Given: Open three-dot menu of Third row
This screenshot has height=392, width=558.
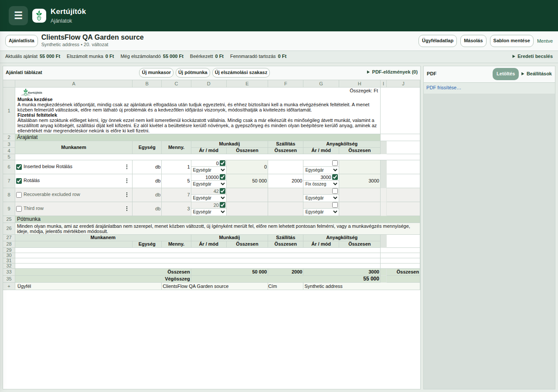Looking at the screenshot, I should [127, 209].
